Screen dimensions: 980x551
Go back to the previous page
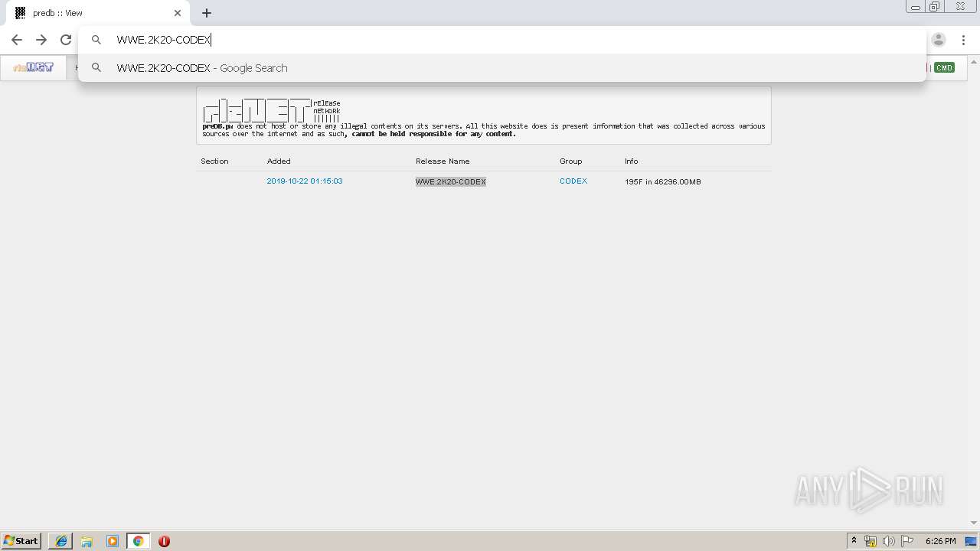coord(17,40)
